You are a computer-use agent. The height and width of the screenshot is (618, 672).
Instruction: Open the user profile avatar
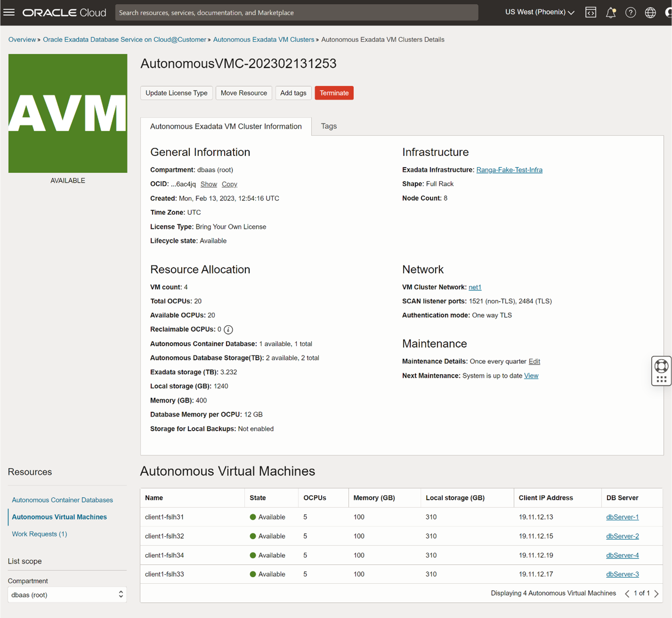point(668,12)
